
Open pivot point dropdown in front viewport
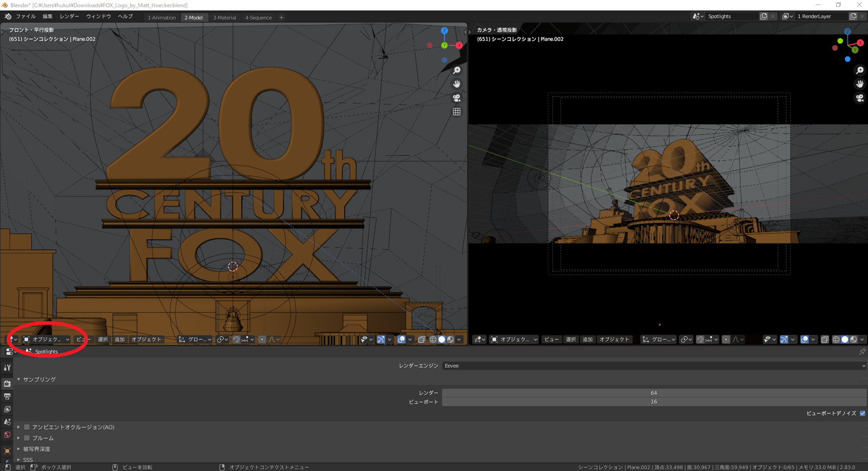222,339
